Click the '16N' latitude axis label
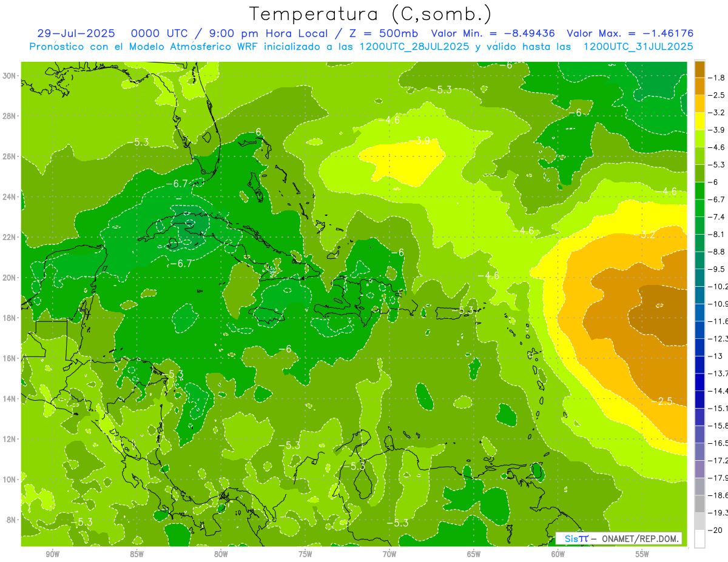728x562 pixels. [x=10, y=358]
